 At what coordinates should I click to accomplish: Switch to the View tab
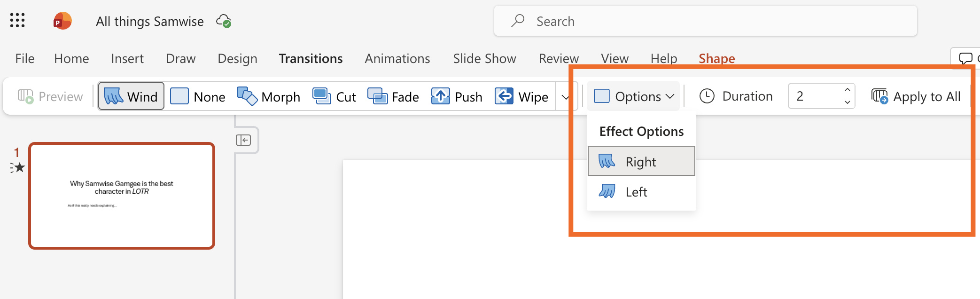(614, 58)
